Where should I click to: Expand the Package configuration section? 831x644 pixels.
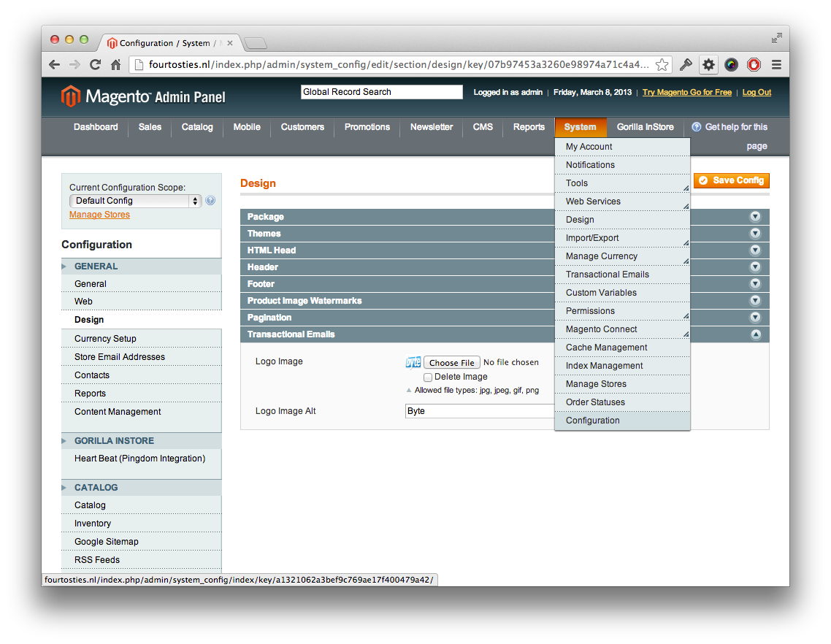[755, 216]
